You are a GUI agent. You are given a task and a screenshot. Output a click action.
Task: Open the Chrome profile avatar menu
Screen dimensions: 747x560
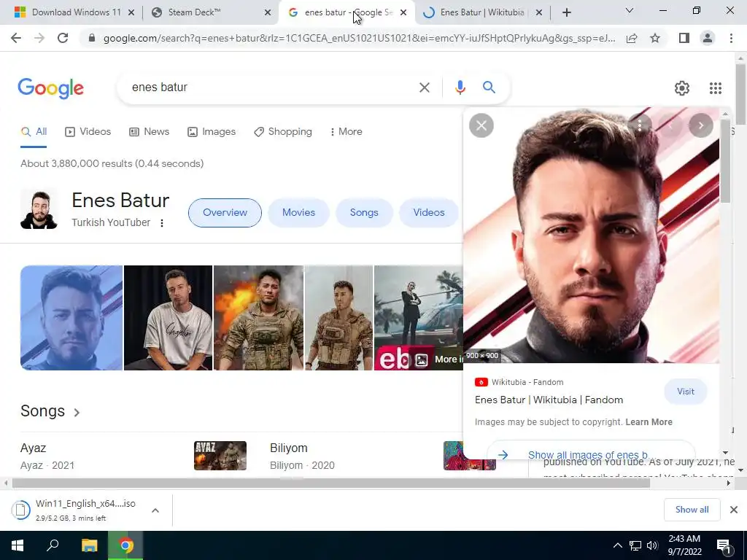pos(708,38)
